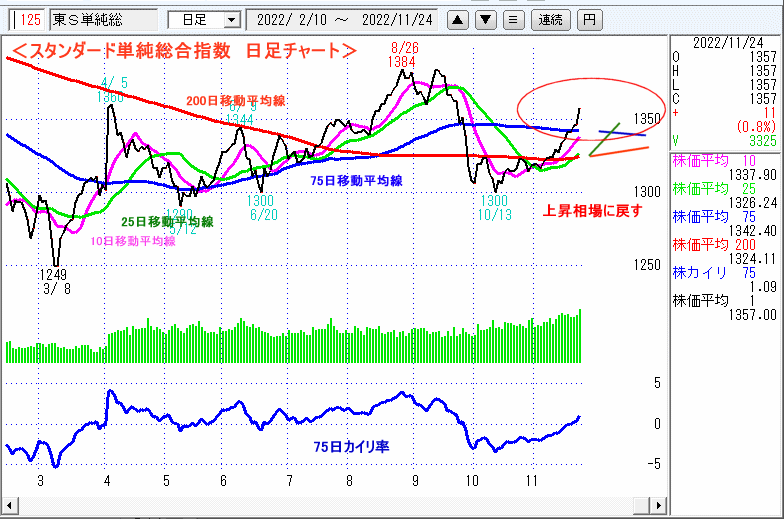The width and height of the screenshot is (784, 519).
Task: Click the date range 2022/2/10 ～ 2022/11/24
Action: point(342,19)
